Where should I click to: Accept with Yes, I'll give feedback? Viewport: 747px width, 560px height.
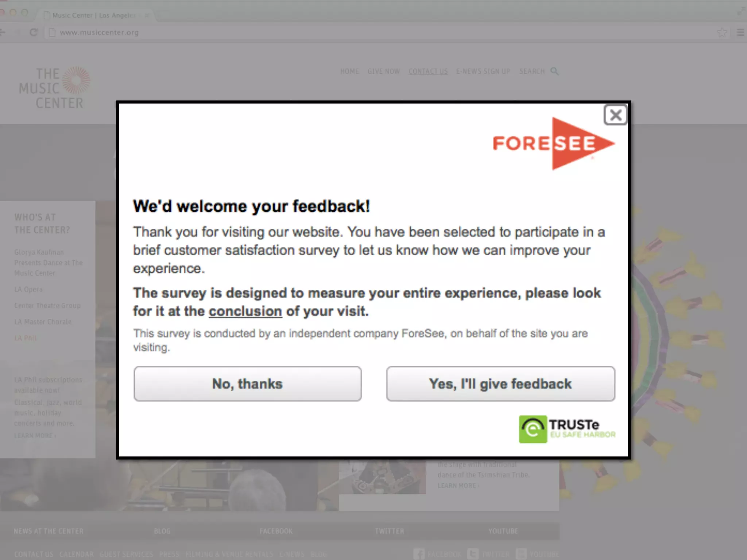pos(500,384)
